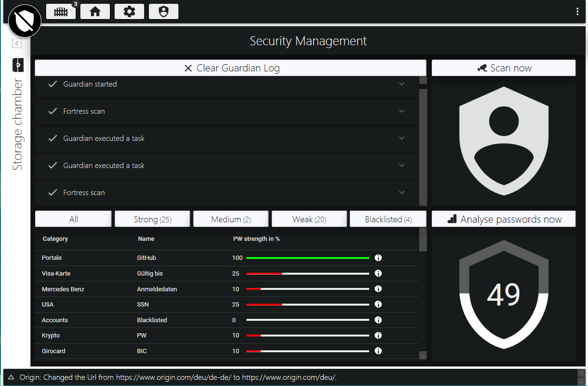Click the BIC name cell

point(142,351)
